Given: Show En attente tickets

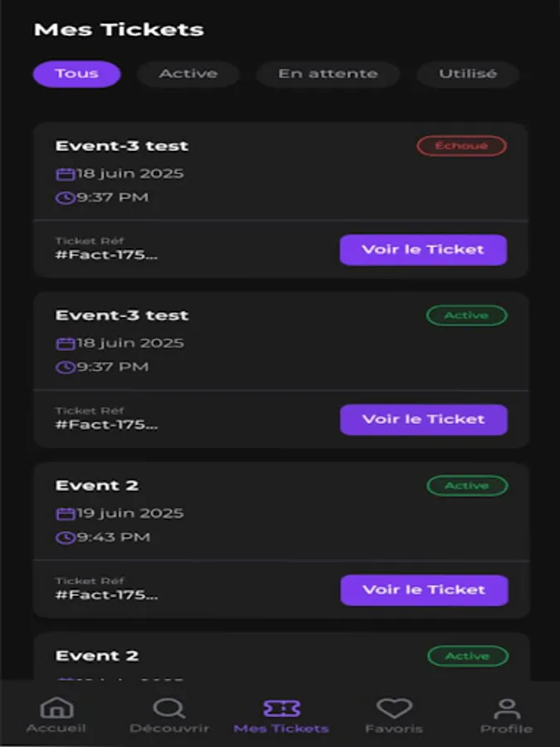Looking at the screenshot, I should pos(328,74).
